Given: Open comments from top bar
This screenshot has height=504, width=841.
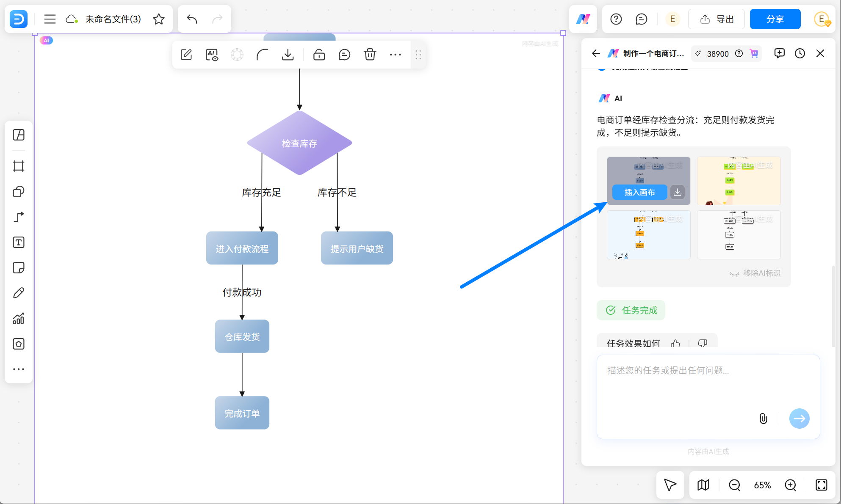Looking at the screenshot, I should (642, 19).
